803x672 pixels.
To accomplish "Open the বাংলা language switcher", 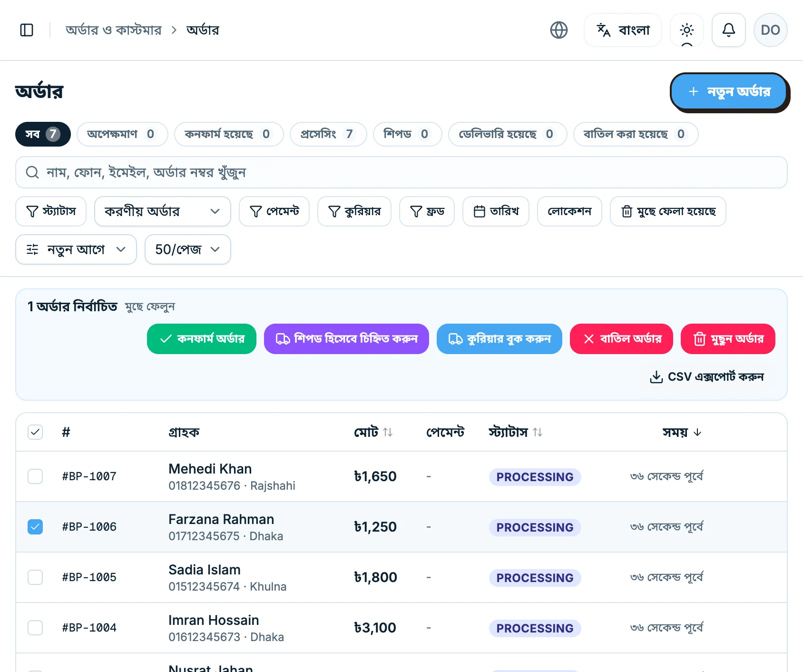I will click(x=623, y=30).
